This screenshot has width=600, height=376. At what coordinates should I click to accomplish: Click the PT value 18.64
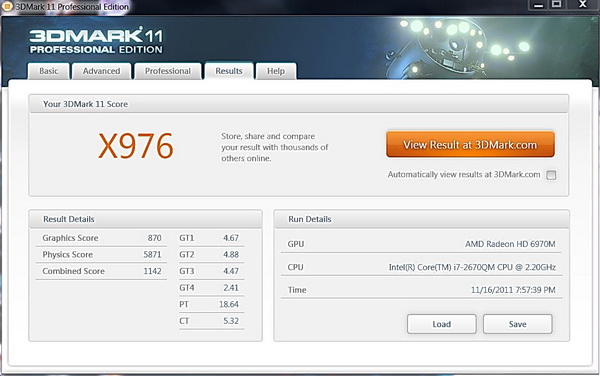[x=229, y=304]
